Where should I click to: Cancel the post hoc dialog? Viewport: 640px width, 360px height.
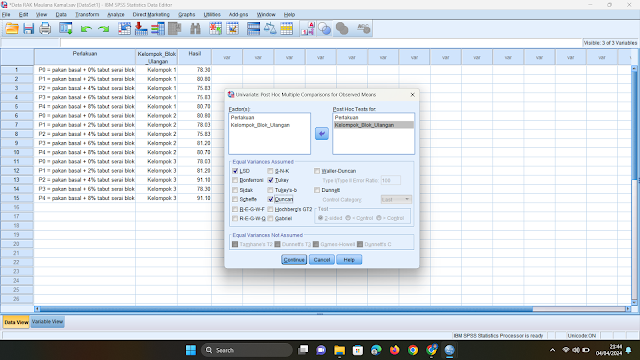click(x=322, y=260)
